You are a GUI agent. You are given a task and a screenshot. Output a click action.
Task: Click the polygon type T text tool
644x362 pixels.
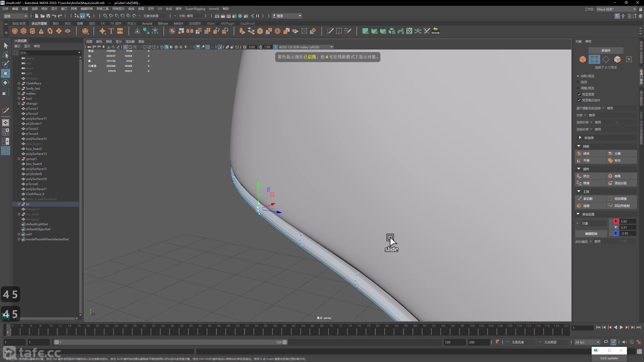111,31
